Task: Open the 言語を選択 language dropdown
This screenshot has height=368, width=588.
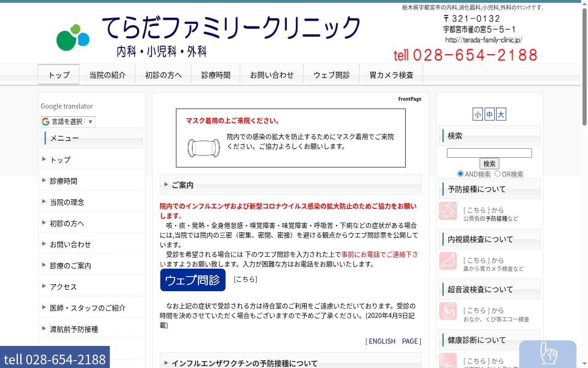Action: click(68, 121)
